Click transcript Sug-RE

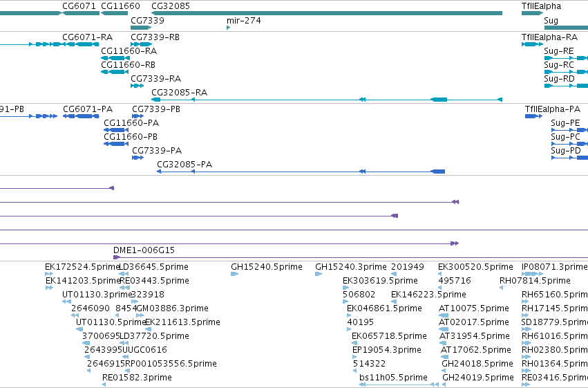(x=559, y=51)
